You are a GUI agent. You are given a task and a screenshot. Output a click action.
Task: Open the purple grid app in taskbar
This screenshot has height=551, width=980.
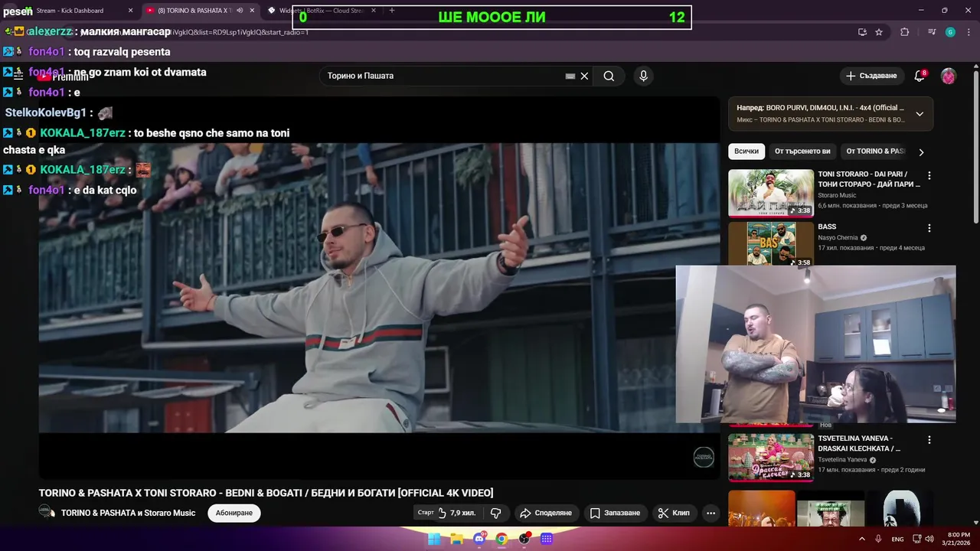click(547, 539)
